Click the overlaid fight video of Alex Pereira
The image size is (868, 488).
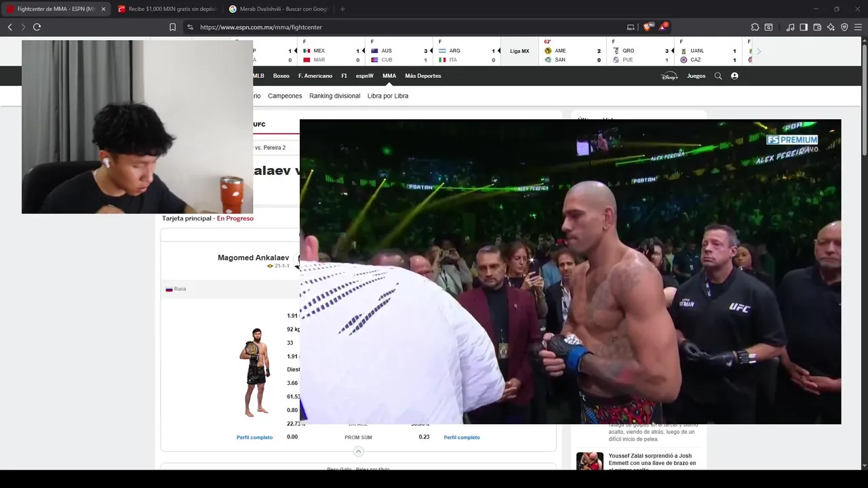coord(570,272)
